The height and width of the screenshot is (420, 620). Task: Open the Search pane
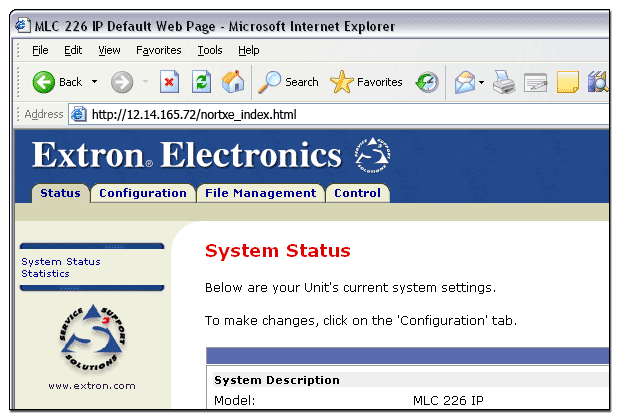click(289, 82)
